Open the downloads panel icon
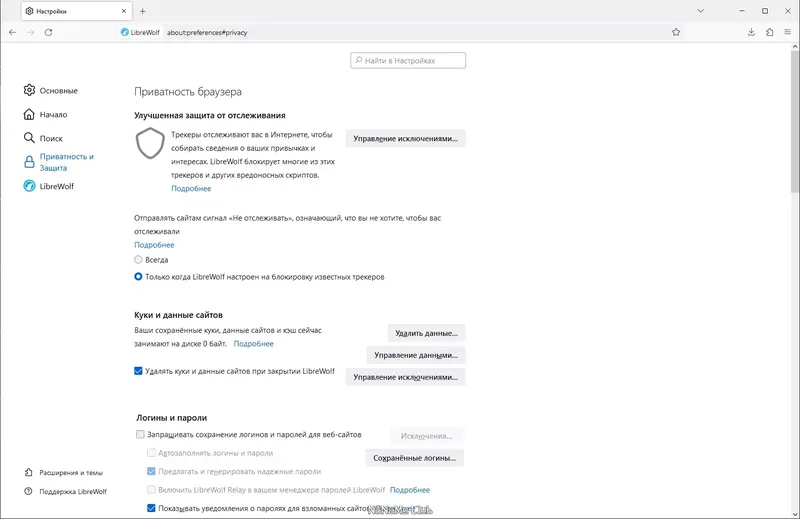Image resolution: width=800 pixels, height=519 pixels. click(752, 32)
